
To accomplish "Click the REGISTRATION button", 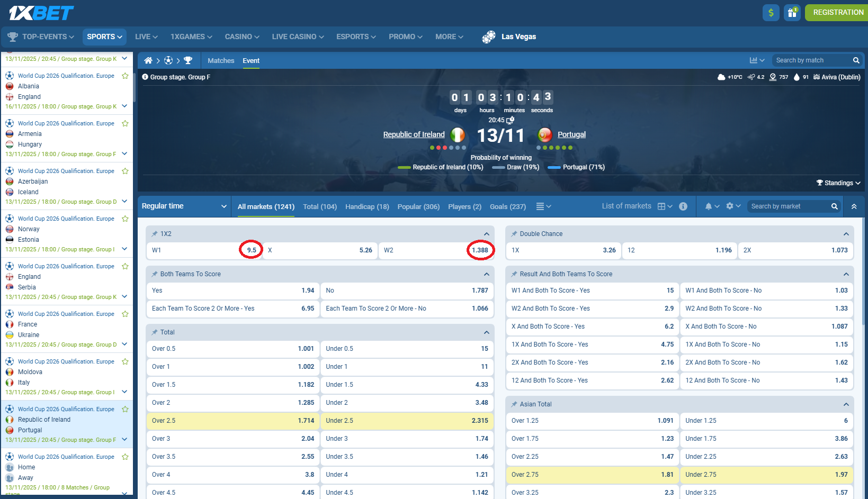I will pyautogui.click(x=837, y=12).
